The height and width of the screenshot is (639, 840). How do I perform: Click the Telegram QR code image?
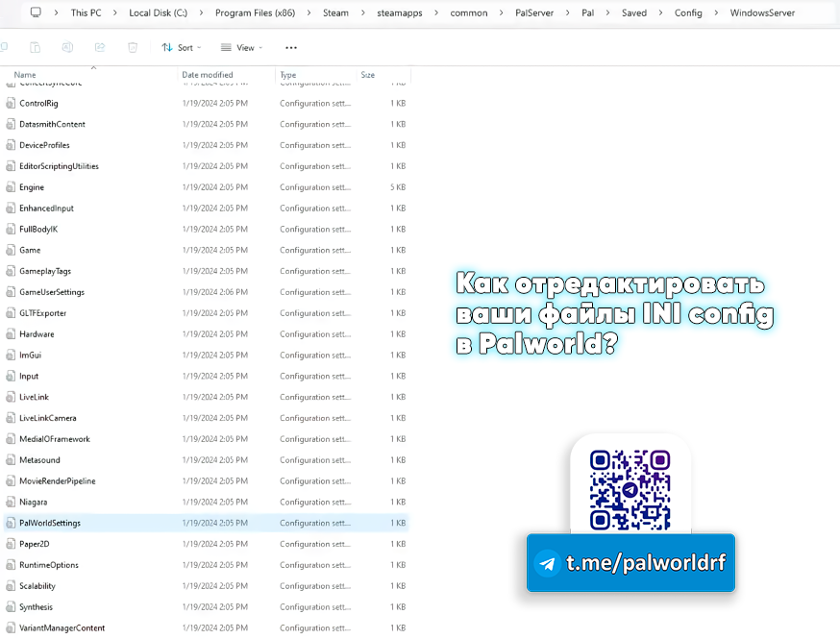(630, 490)
